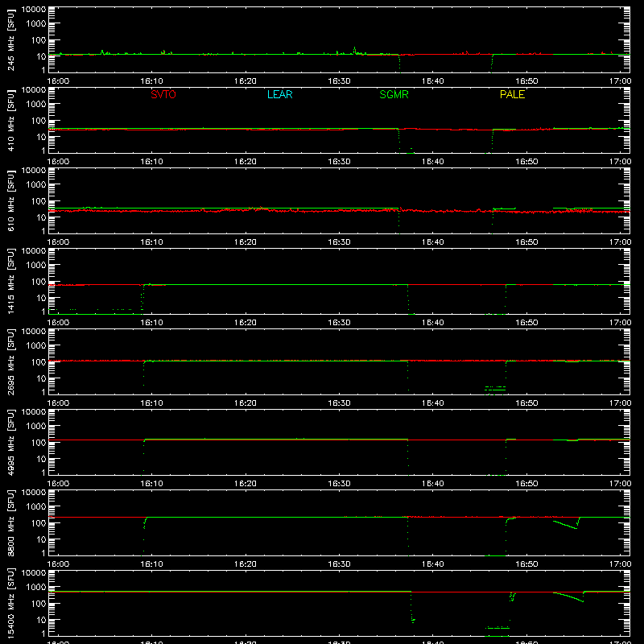Click the 100 tick value on 610 MHz panel
This screenshot has width=644, height=644.
(39, 200)
